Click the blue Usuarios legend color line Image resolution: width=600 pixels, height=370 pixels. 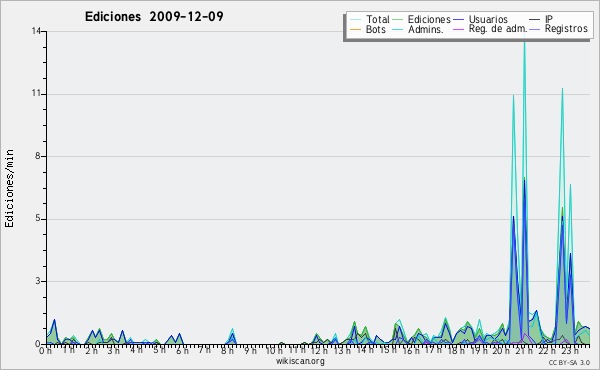click(x=458, y=20)
